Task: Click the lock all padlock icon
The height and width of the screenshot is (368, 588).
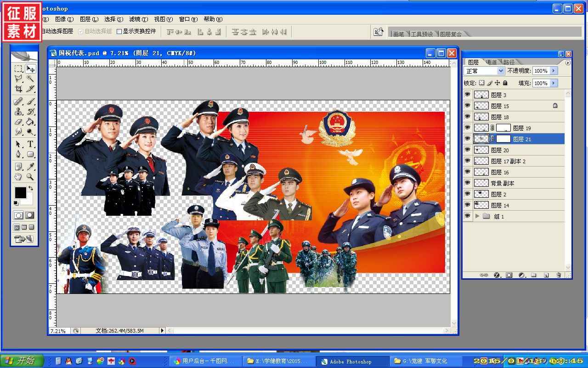Action: [505, 83]
